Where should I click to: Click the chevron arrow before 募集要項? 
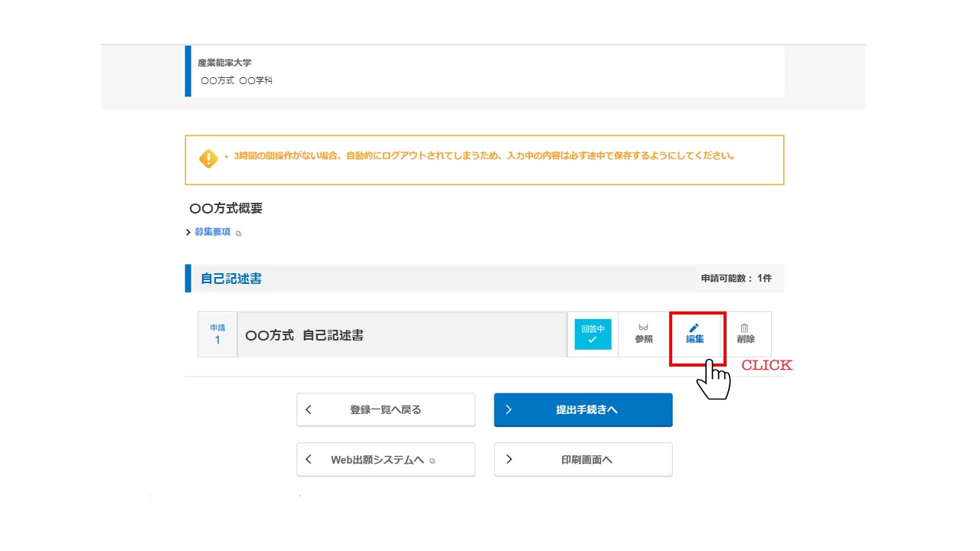click(189, 233)
